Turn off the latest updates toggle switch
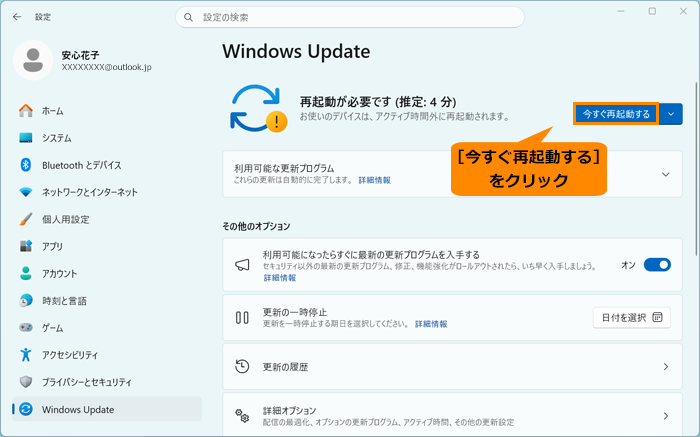This screenshot has height=437, width=700. (x=657, y=265)
